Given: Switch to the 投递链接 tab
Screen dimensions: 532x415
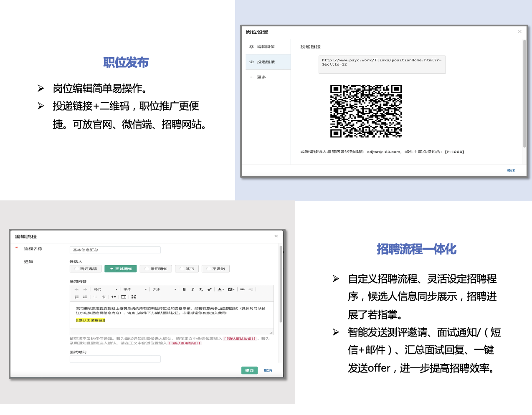Looking at the screenshot, I should tap(268, 62).
